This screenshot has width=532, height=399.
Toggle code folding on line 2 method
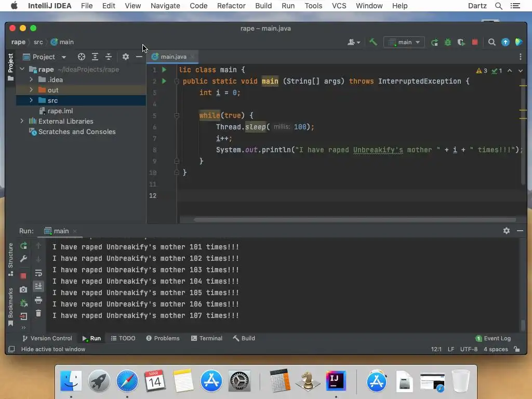pos(177,81)
